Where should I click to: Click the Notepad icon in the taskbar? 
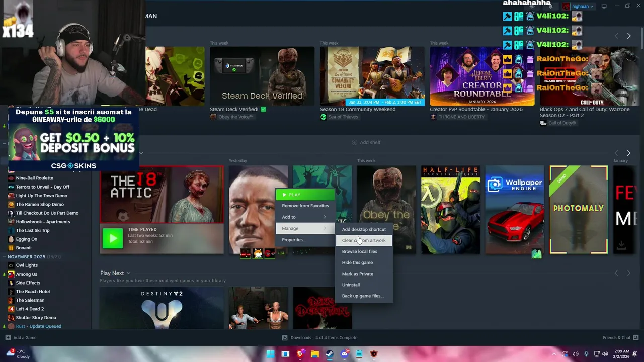pos(359,354)
